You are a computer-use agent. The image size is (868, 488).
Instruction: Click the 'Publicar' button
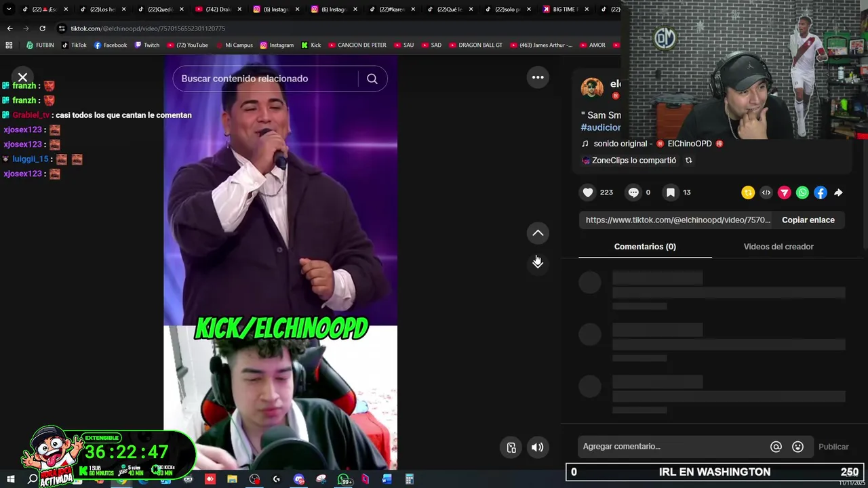coord(833,447)
